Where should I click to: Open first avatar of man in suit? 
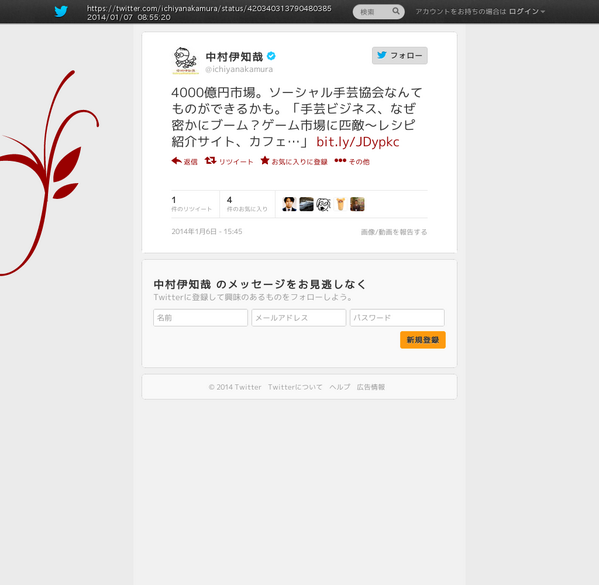tap(289, 204)
